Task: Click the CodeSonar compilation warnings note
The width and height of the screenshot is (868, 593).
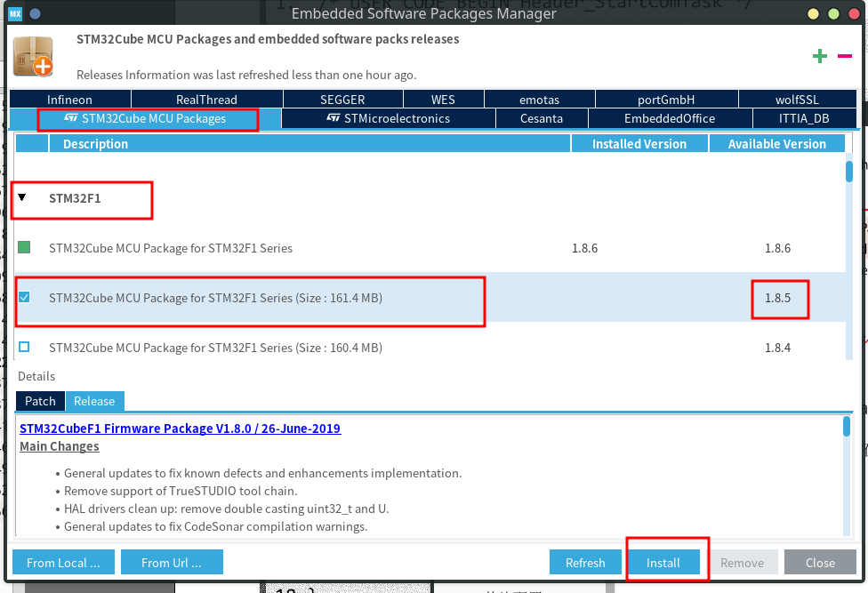Action: click(x=216, y=526)
